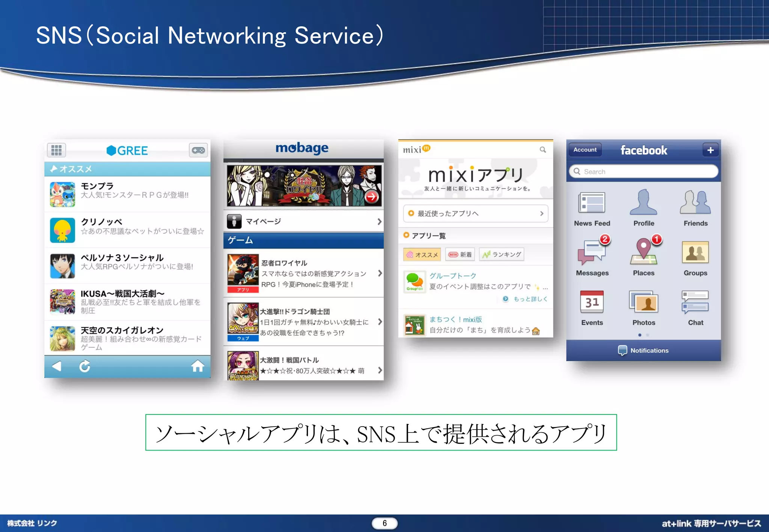The height and width of the screenshot is (532, 769).
Task: Open facebook Photos icon
Action: coord(644,302)
